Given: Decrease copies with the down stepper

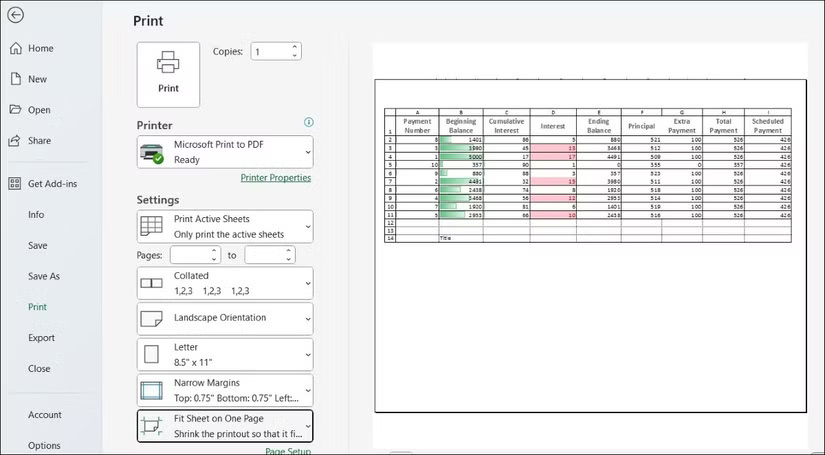Looking at the screenshot, I should pos(295,55).
